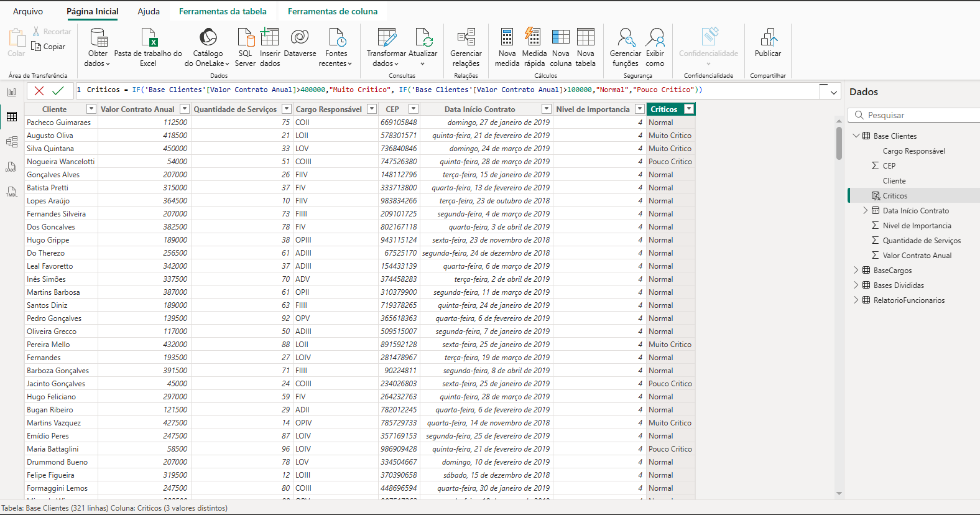This screenshot has height=515, width=980.
Task: Expand the Data Início Contrato field
Action: tap(866, 210)
